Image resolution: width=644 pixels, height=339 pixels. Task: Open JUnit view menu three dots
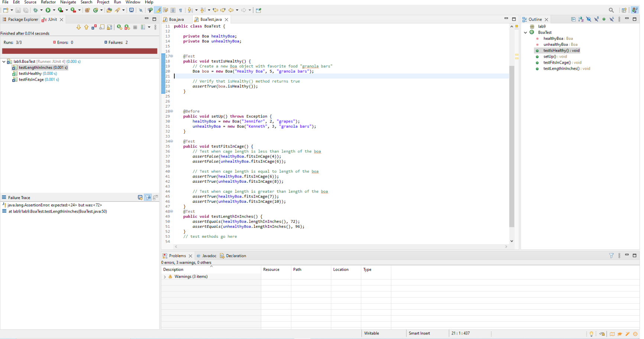point(155,27)
